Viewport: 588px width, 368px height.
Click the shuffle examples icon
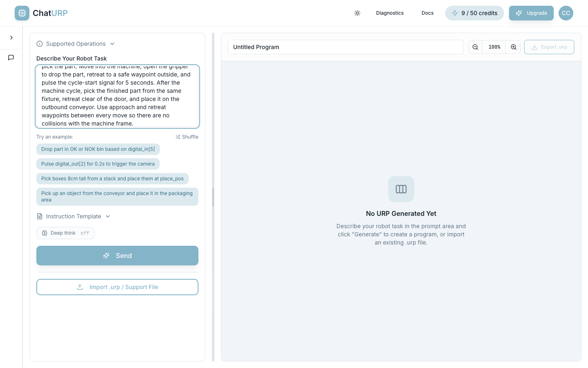click(178, 137)
